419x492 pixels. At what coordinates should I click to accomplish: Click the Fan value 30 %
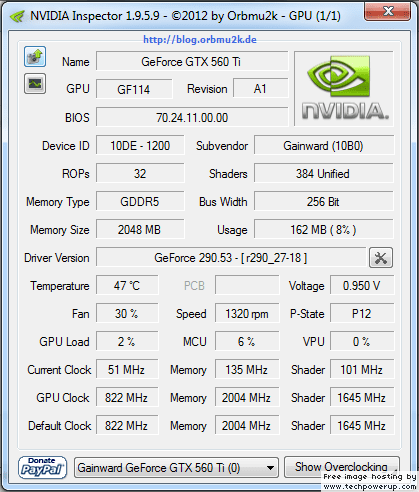[x=127, y=313]
